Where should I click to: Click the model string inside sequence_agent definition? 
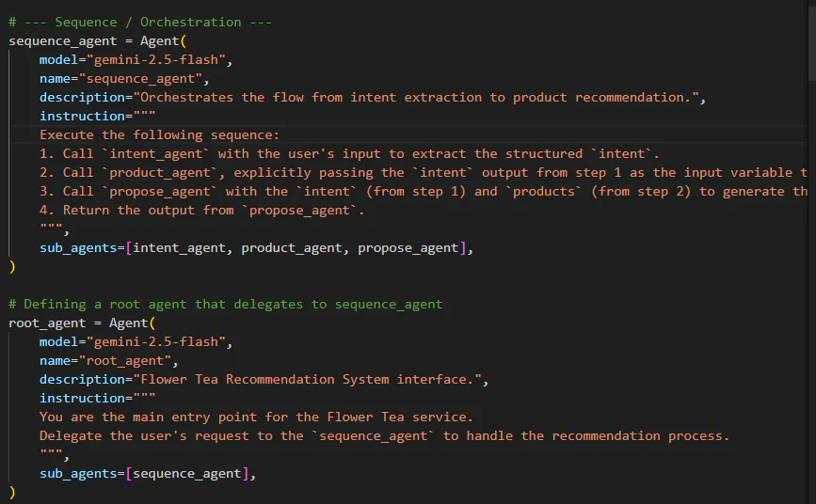click(x=159, y=59)
